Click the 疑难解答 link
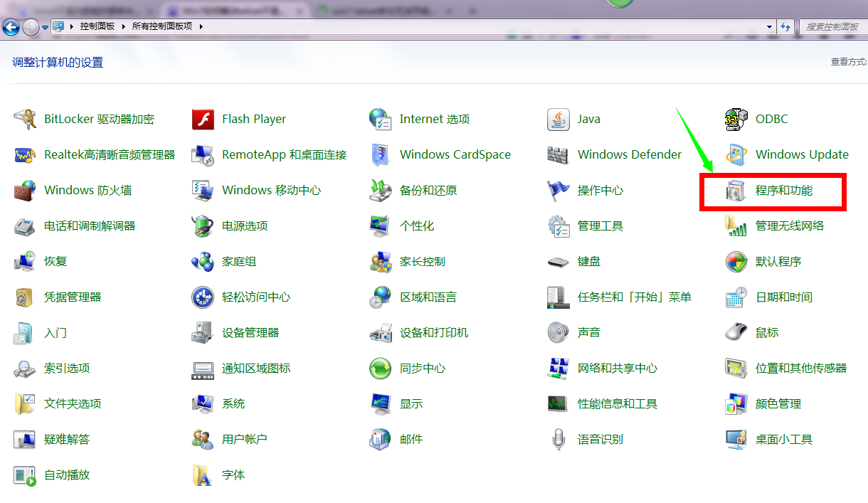This screenshot has width=868, height=503. click(x=67, y=439)
